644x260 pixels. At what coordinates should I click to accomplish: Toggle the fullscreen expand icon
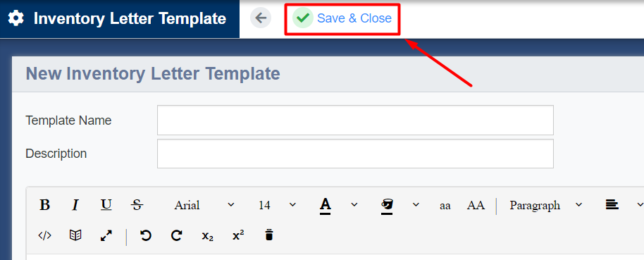[106, 235]
